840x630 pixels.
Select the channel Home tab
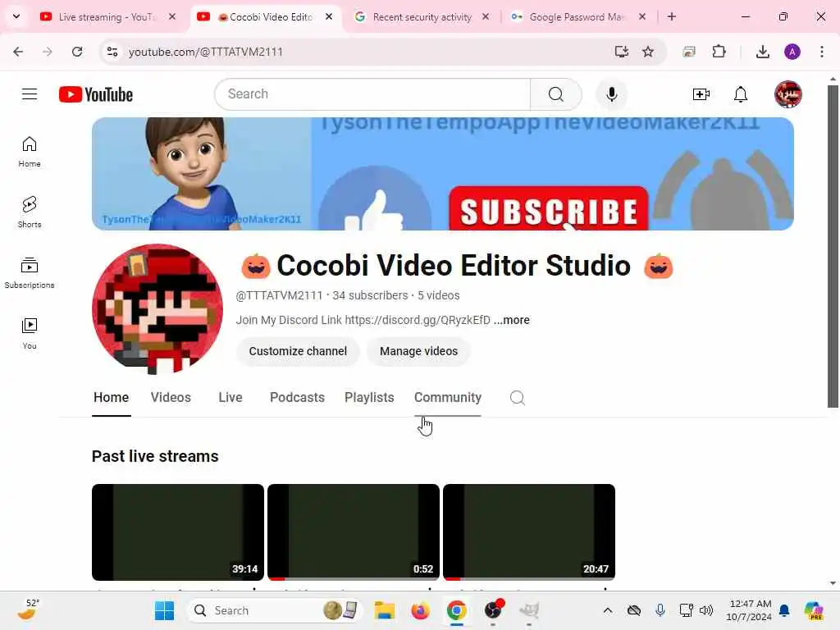[x=111, y=398]
